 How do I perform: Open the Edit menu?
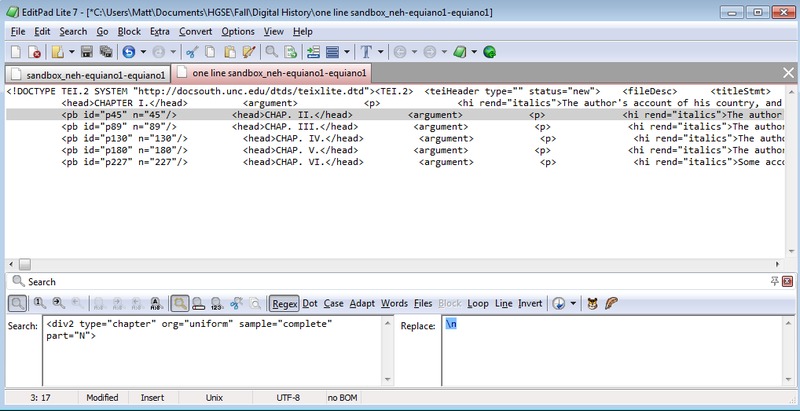pos(42,32)
